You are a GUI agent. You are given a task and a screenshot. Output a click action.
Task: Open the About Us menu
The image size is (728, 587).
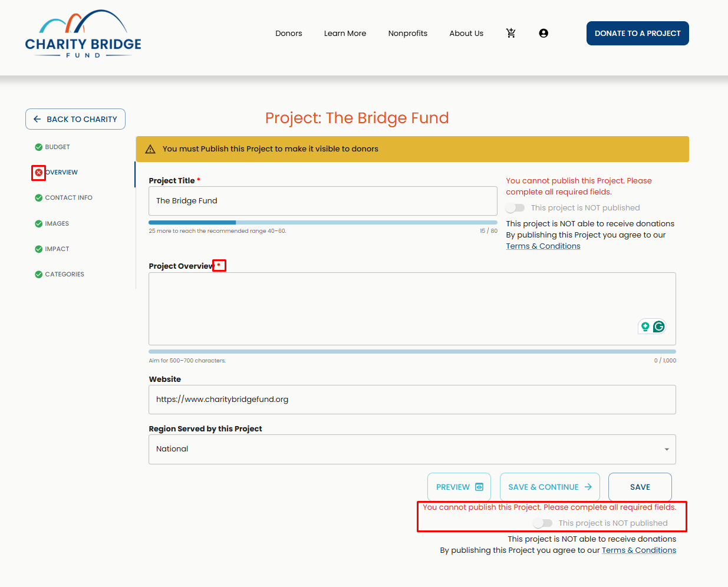pyautogui.click(x=466, y=33)
